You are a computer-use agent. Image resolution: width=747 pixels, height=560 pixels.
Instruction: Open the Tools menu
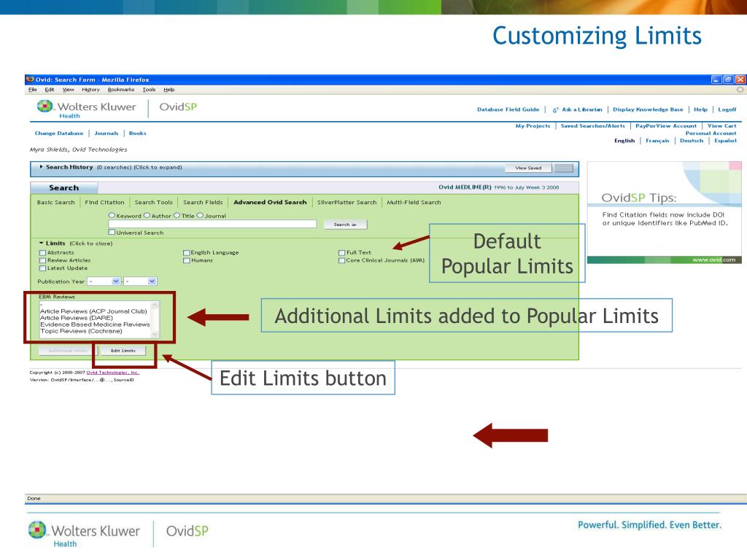tap(149, 90)
